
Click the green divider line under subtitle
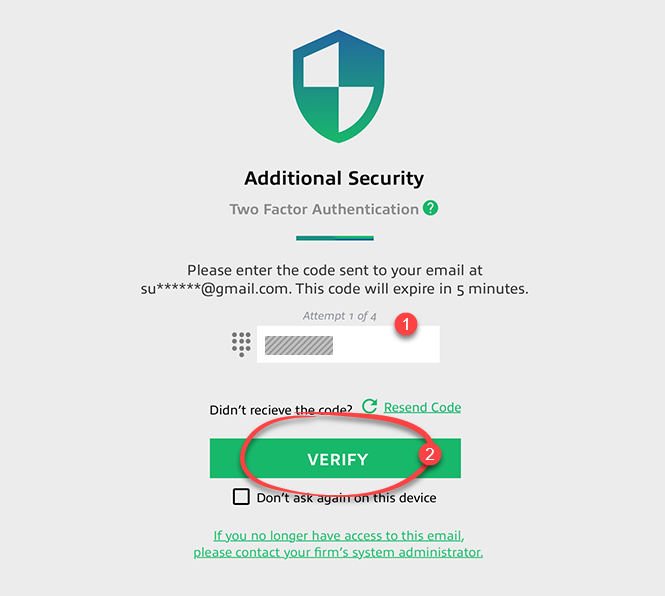point(335,238)
